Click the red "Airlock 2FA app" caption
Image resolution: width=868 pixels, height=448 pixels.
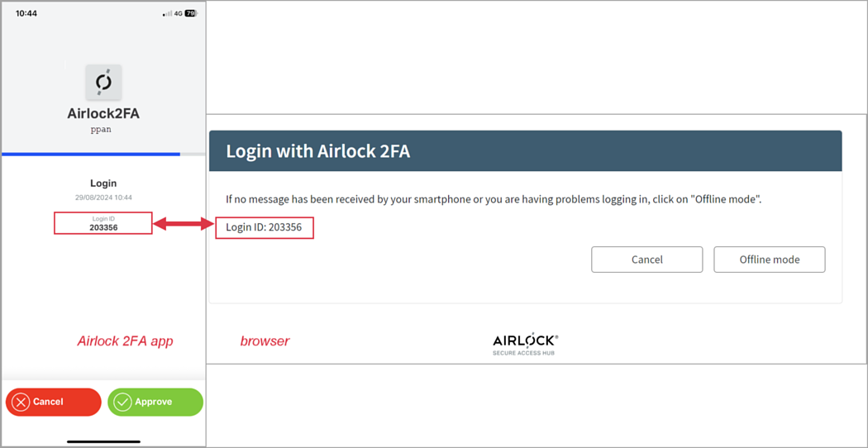[x=125, y=341]
